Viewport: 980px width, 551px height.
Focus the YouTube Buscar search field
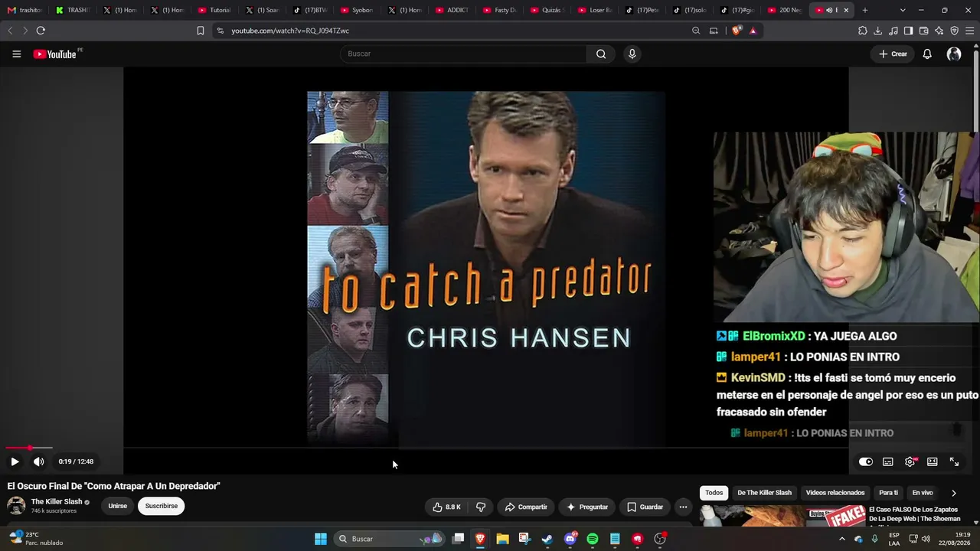[x=463, y=54]
